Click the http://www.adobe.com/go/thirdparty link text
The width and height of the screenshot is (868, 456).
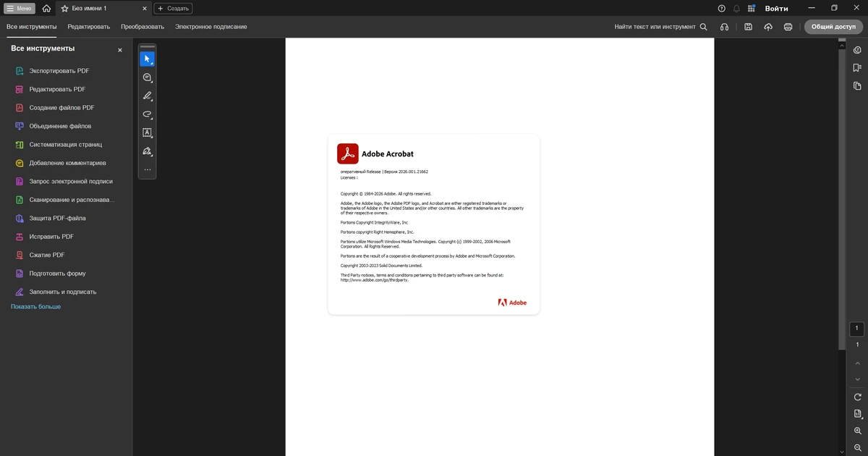[x=375, y=280]
